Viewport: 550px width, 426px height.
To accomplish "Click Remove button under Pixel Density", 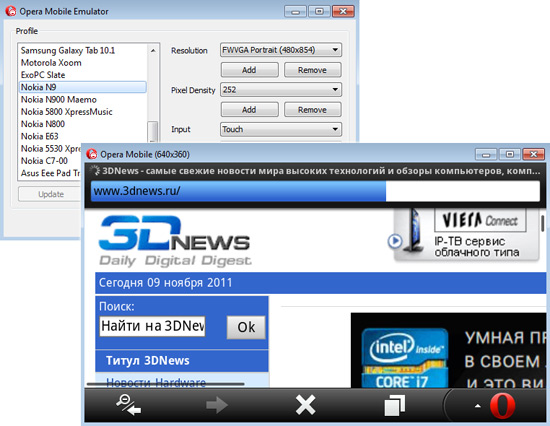I will (313, 110).
